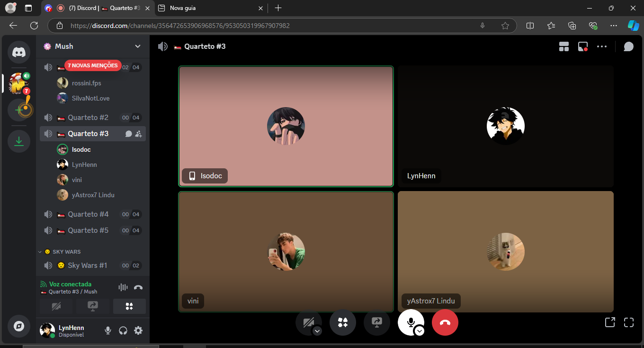The width and height of the screenshot is (644, 348).
Task: Expand the Mush server dropdown menu
Action: click(138, 46)
